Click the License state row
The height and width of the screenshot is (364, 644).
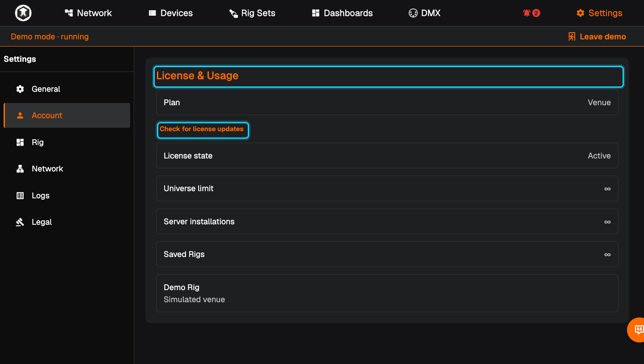click(387, 156)
